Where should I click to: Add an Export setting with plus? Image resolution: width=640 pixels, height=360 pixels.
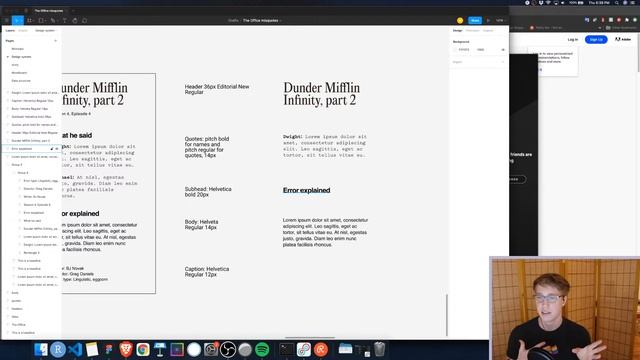tap(503, 62)
